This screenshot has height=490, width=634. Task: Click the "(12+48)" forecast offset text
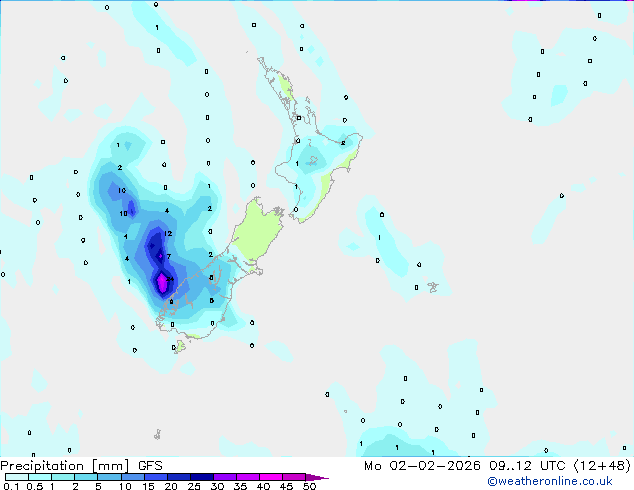[x=602, y=466]
